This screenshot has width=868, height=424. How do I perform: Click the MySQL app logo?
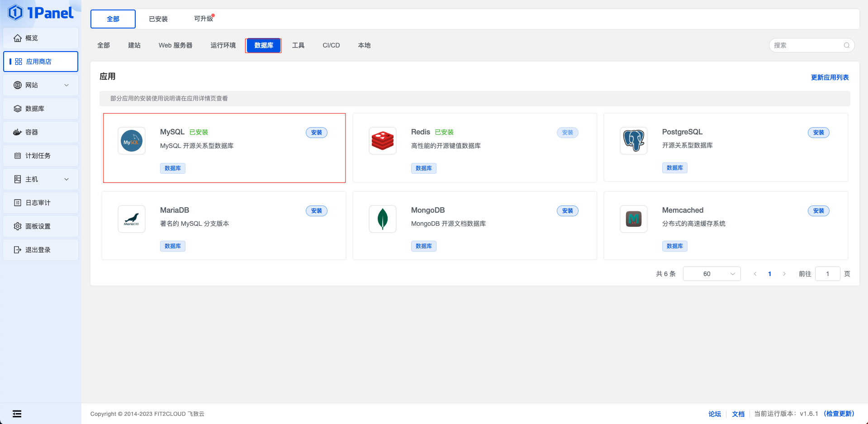coord(132,141)
